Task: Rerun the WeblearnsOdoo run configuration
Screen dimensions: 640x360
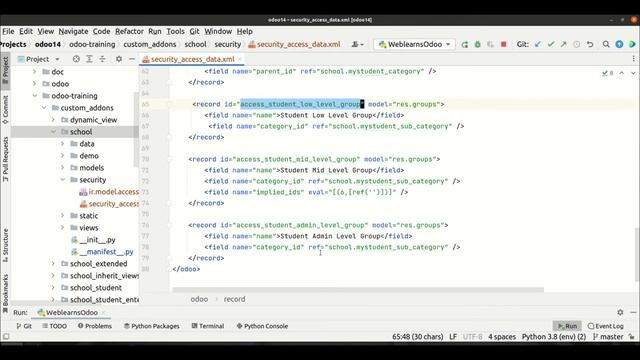Action: [x=464, y=44]
